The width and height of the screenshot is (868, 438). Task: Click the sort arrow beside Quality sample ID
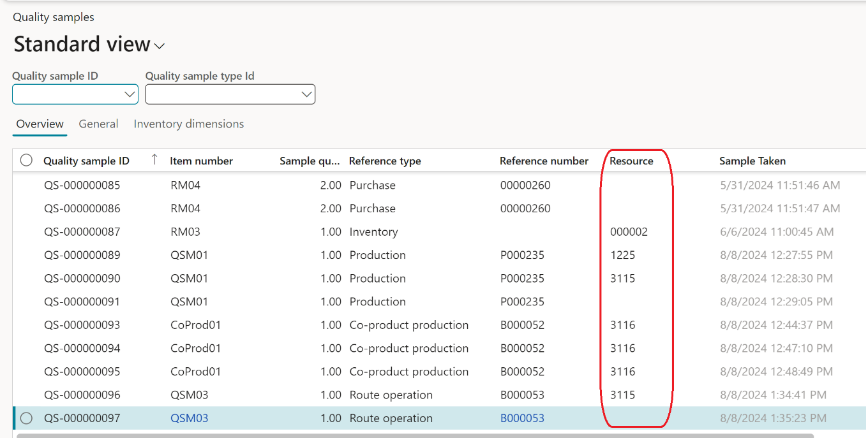click(x=154, y=160)
